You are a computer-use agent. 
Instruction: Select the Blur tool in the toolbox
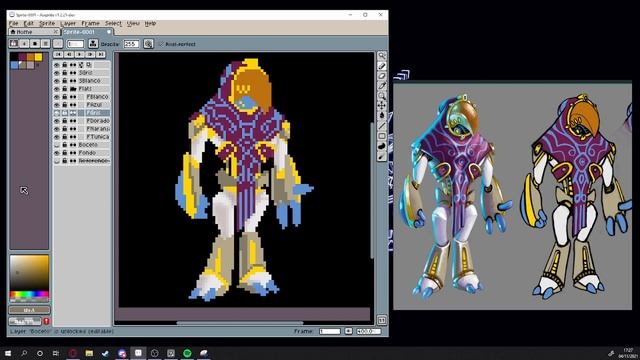[382, 156]
